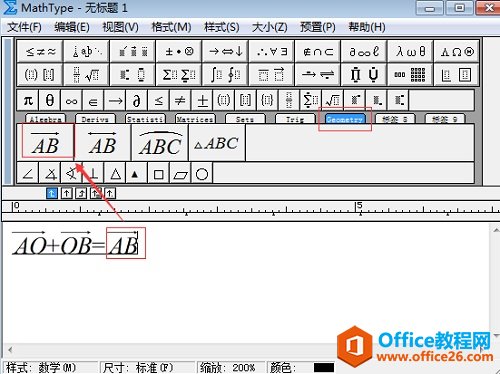Click the 样式: 数学 status bar field
Screen dimensions: 500x374
(50, 367)
